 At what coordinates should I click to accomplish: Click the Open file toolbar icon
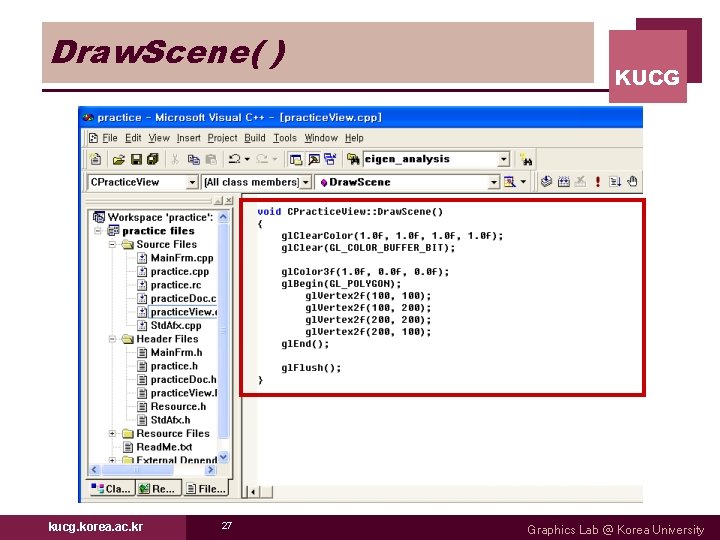point(119,159)
